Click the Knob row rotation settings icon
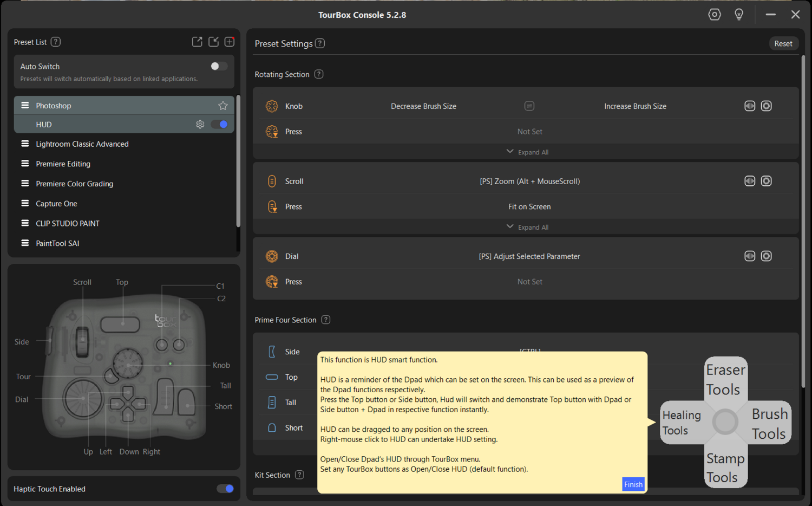812x506 pixels. pos(766,106)
